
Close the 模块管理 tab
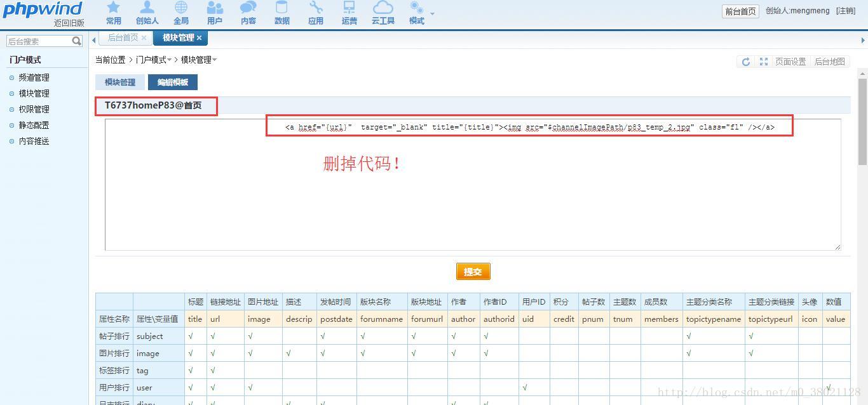pos(199,38)
